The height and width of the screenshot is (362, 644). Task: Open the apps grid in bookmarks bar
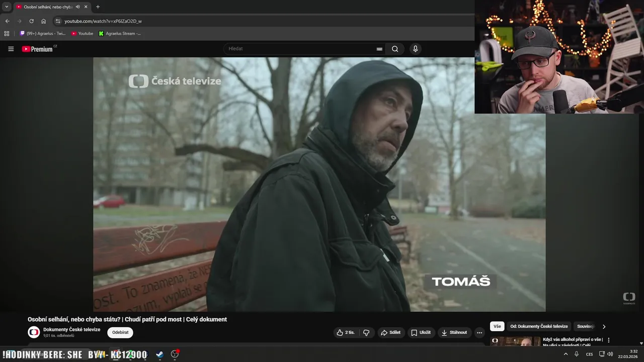[7, 33]
